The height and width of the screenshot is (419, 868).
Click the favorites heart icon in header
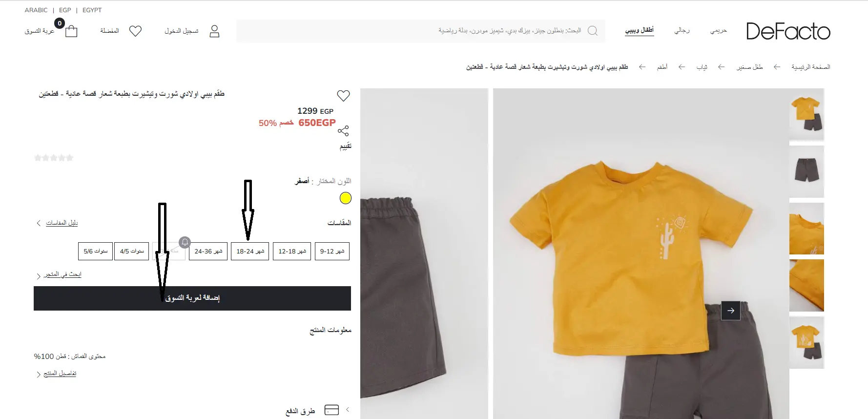(x=135, y=31)
